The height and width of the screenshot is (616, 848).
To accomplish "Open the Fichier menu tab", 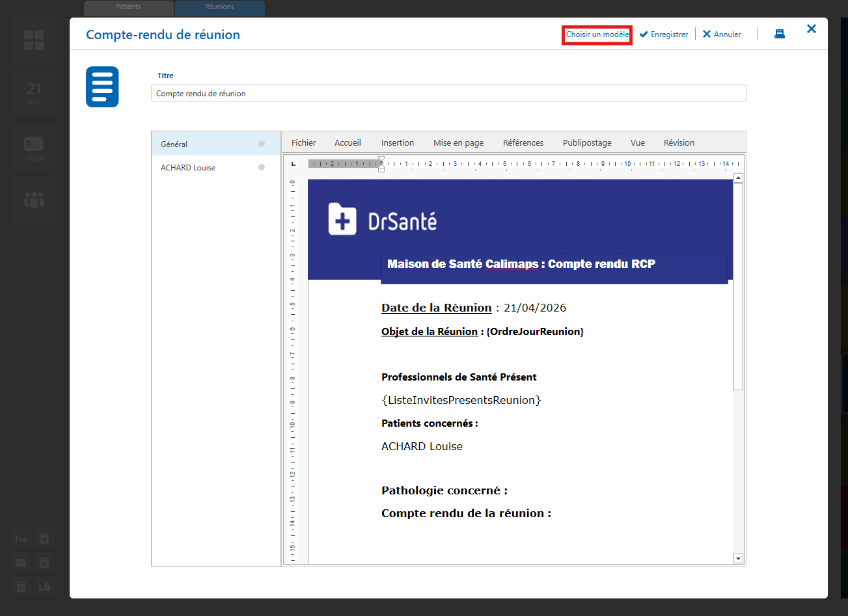I will coord(303,142).
